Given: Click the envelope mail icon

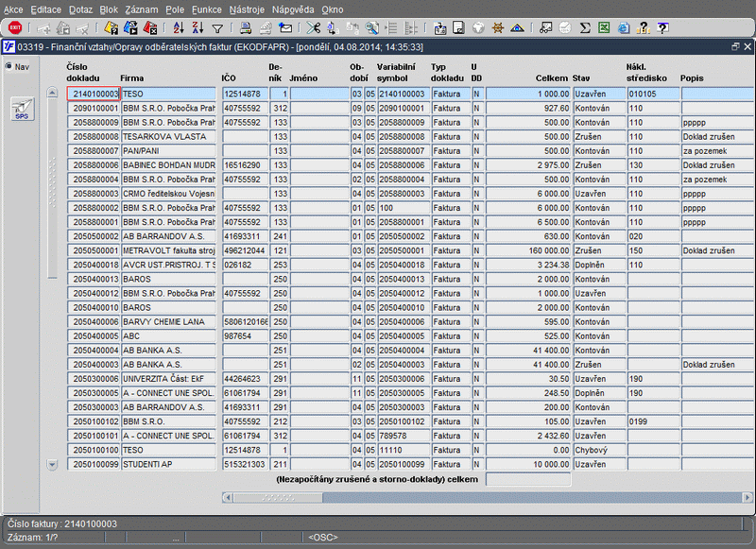Looking at the screenshot, I should pos(285,28).
